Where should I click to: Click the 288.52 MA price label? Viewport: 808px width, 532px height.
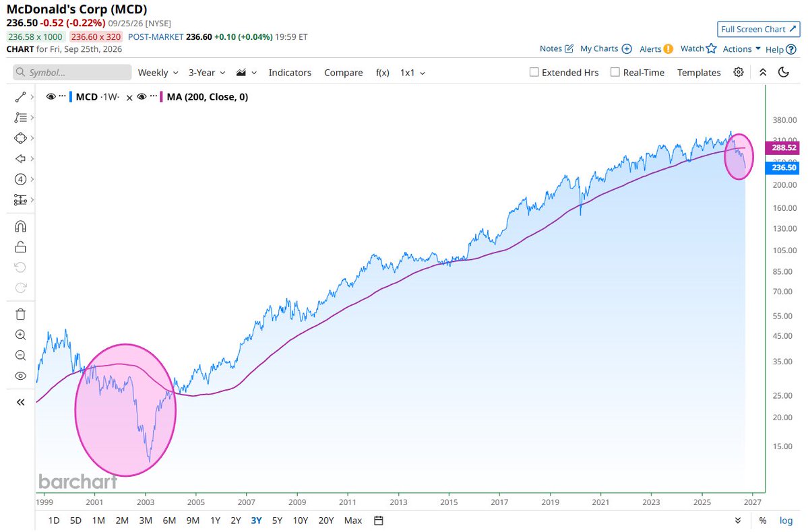tap(783, 147)
